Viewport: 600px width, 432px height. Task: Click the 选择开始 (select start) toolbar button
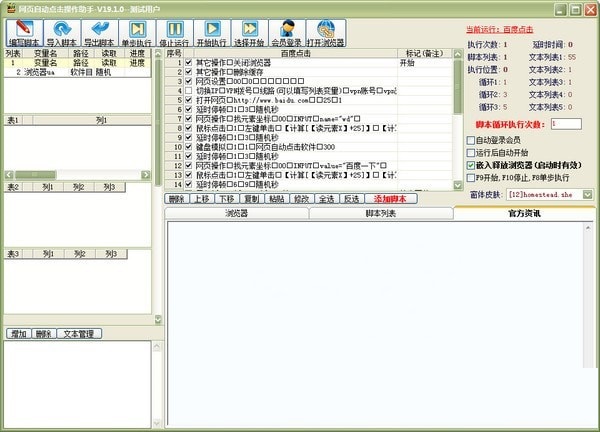point(250,34)
